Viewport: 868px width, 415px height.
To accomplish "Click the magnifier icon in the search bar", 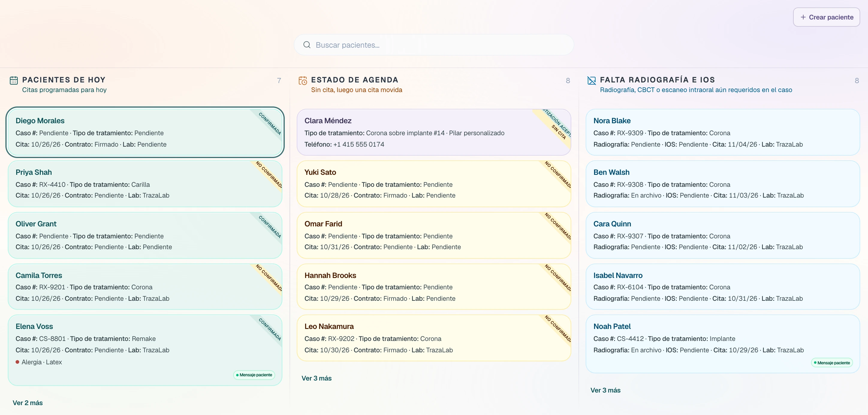I will 307,45.
